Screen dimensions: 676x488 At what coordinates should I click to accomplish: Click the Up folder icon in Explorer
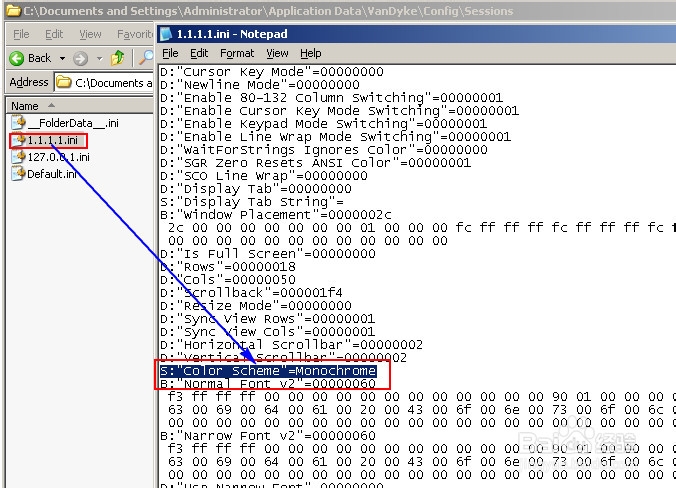117,58
